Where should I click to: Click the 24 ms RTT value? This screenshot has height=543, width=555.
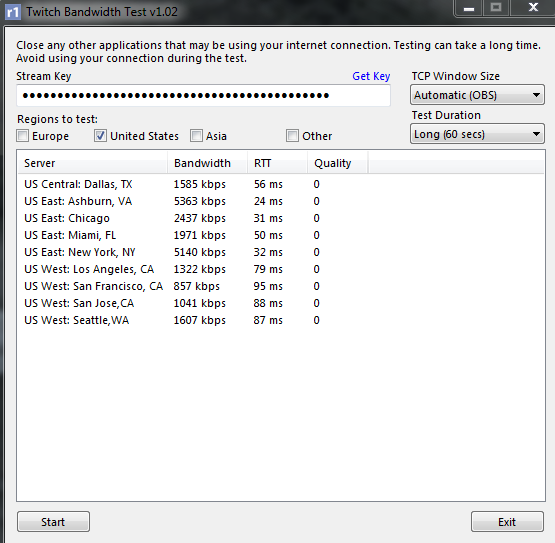pos(268,201)
